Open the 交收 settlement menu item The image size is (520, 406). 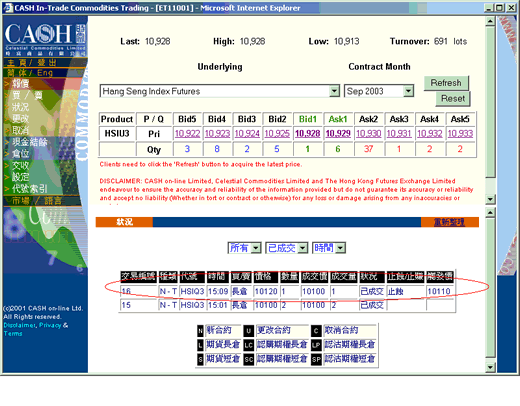[21, 165]
